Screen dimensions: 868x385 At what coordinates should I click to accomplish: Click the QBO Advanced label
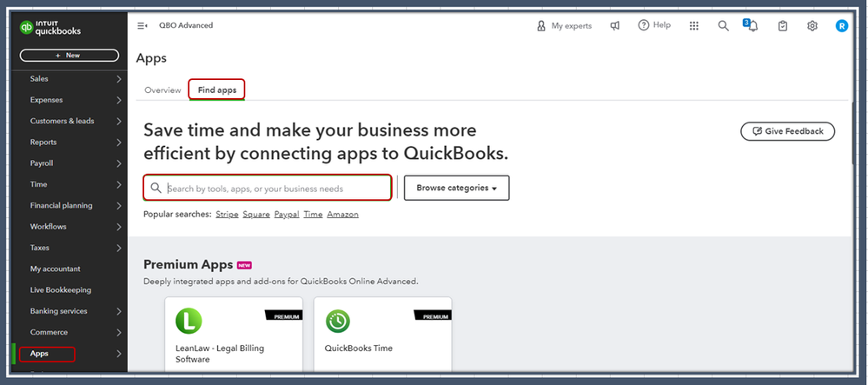[186, 25]
